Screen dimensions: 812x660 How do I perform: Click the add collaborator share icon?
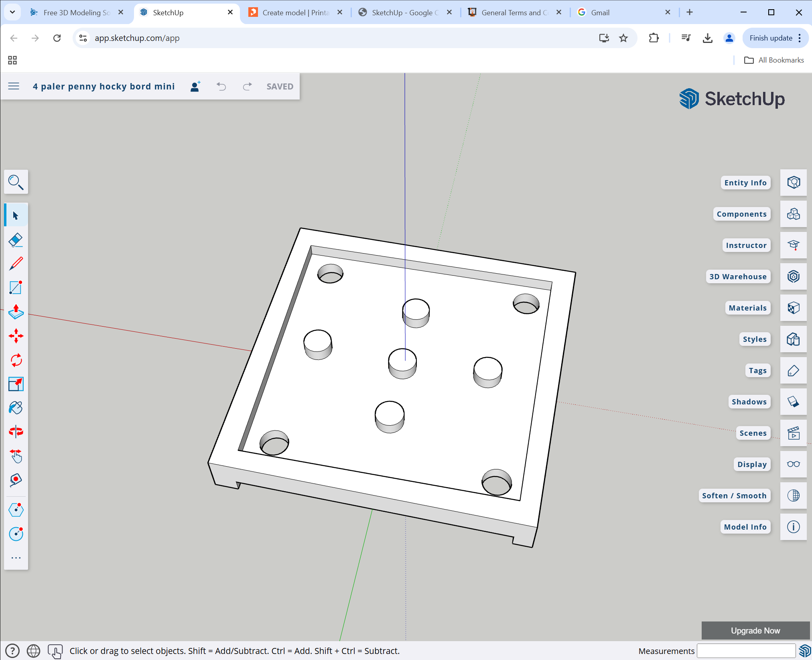pos(195,86)
